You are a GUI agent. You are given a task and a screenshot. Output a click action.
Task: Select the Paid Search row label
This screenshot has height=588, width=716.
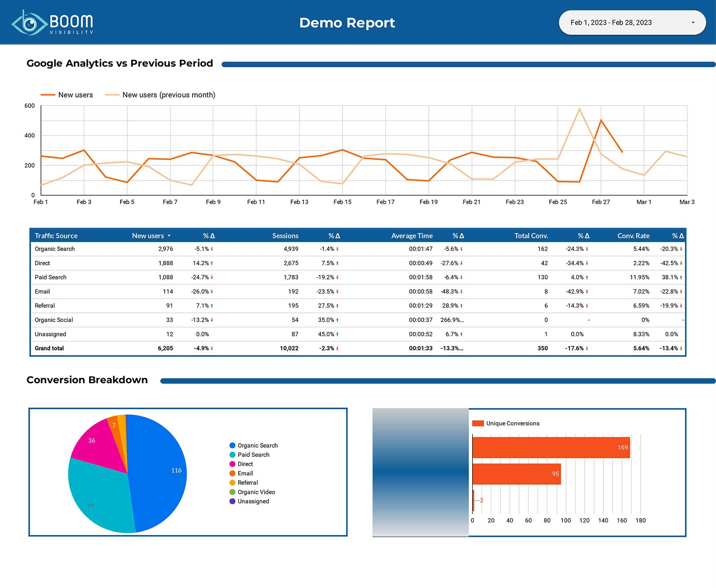[51, 277]
